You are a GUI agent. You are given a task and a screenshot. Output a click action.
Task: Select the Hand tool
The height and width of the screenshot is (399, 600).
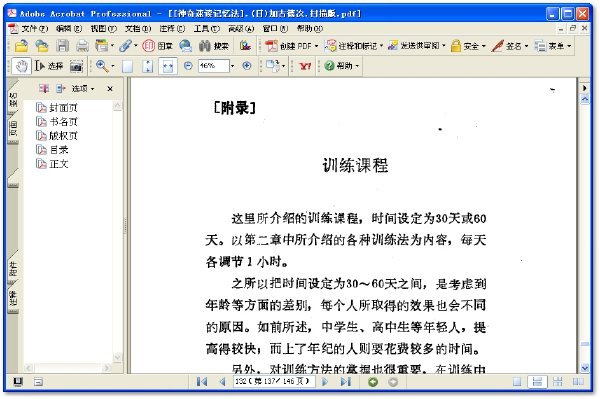(x=21, y=66)
